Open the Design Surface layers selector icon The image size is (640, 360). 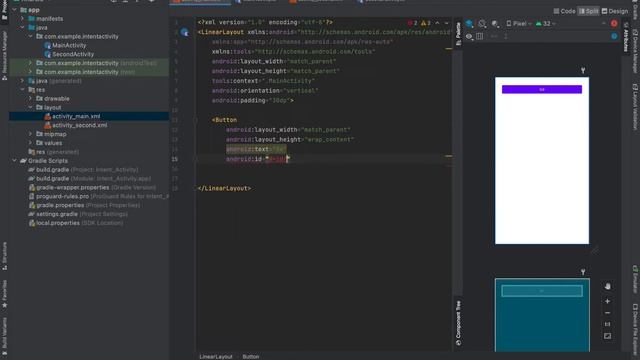[469, 24]
